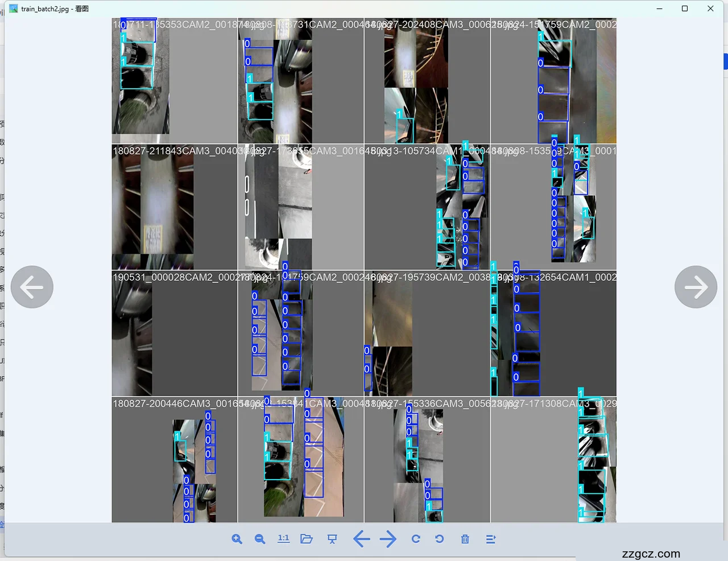This screenshot has width=728, height=561.
Task: Rotate the image counterclockwise
Action: tap(440, 539)
